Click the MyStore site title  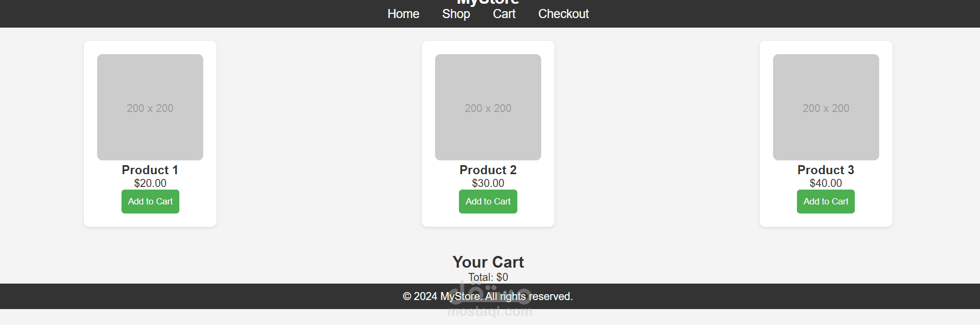coord(488,2)
